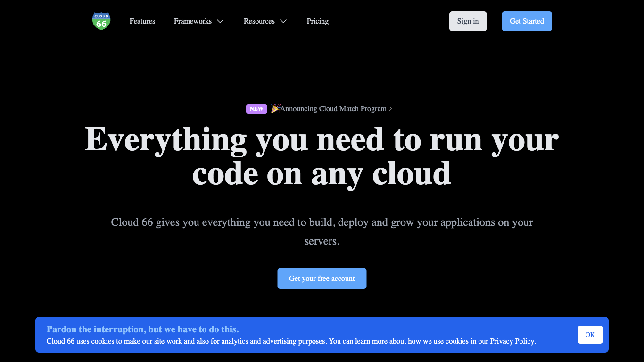The height and width of the screenshot is (362, 644).
Task: Open the Frameworks menu
Action: coord(193,21)
